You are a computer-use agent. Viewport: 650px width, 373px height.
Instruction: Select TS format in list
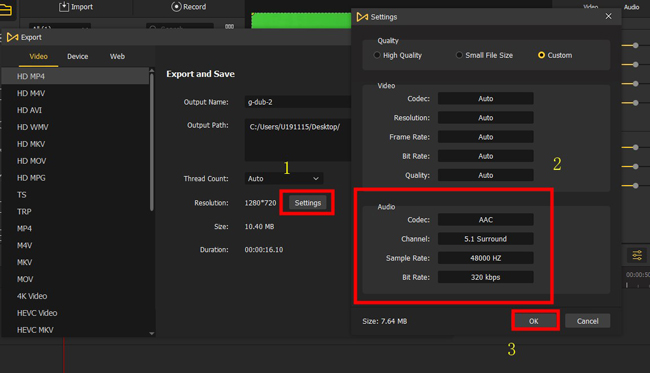click(x=75, y=195)
